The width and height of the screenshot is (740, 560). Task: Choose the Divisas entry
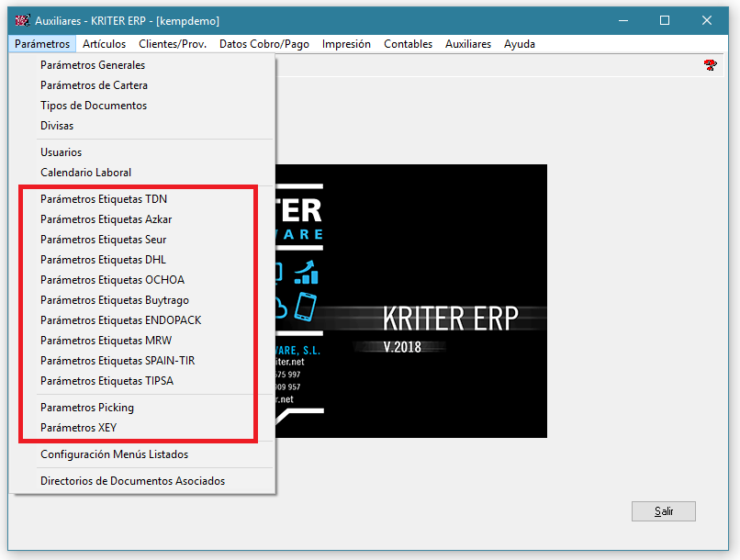tap(142, 126)
